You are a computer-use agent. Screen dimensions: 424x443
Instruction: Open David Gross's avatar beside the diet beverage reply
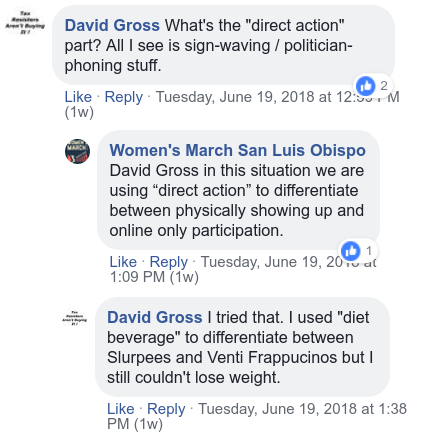click(x=75, y=318)
